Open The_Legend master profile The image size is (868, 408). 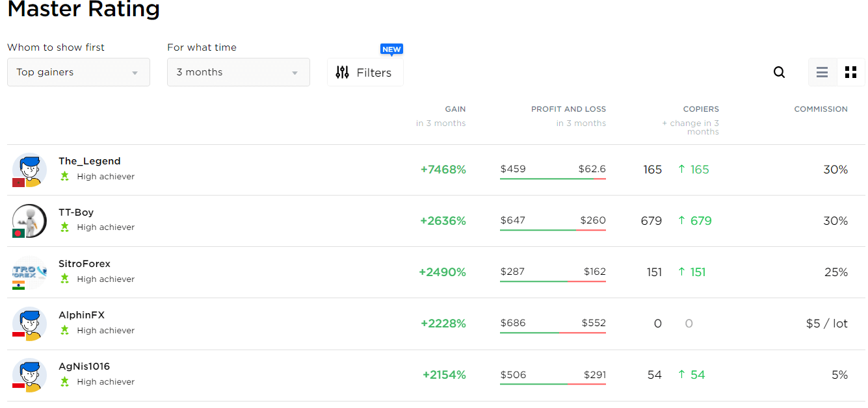tap(89, 161)
